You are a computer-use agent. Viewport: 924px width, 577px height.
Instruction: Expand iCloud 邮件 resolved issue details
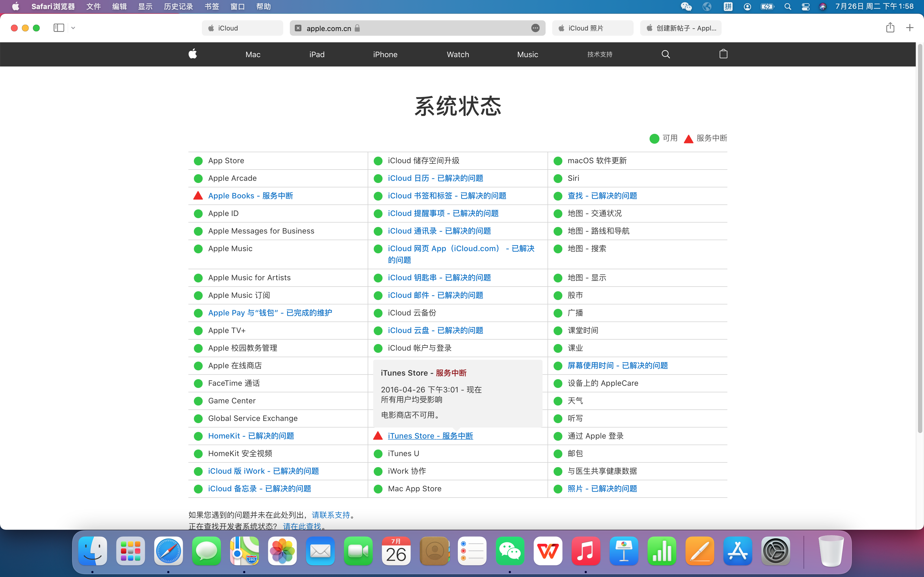click(435, 295)
